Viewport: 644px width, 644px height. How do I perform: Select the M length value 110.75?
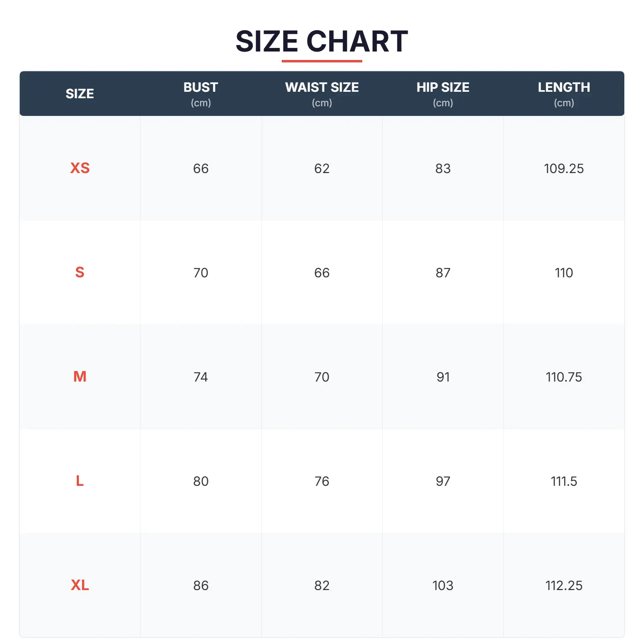(563, 377)
